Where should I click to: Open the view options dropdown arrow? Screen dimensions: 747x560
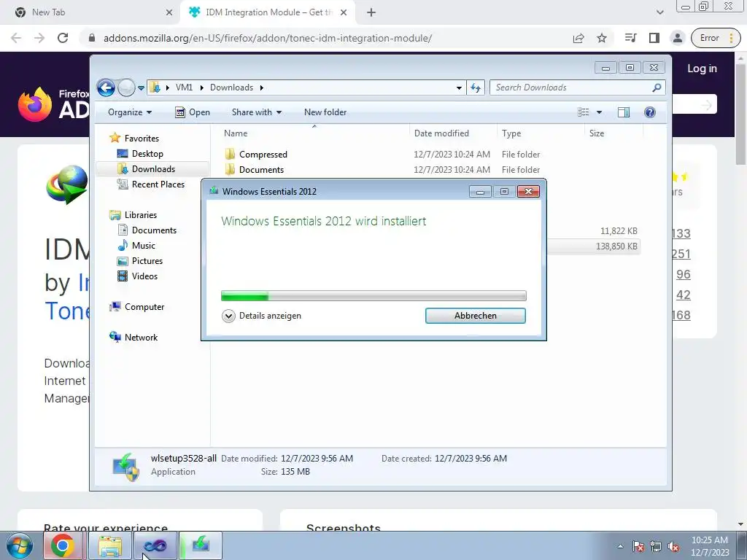[600, 112]
